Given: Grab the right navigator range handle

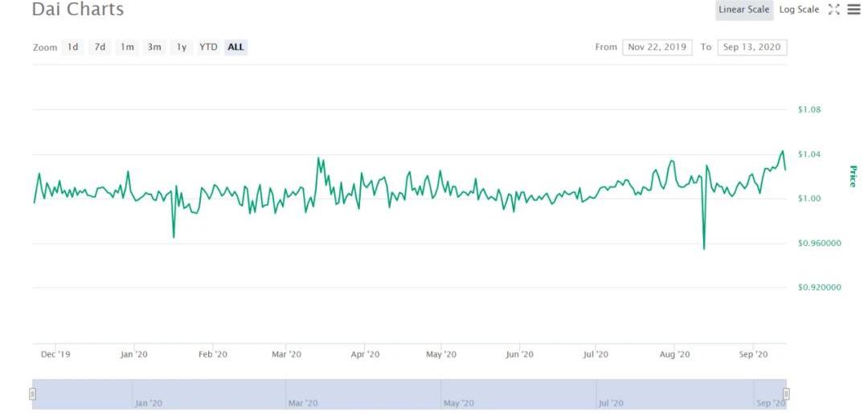Looking at the screenshot, I should coord(786,394).
